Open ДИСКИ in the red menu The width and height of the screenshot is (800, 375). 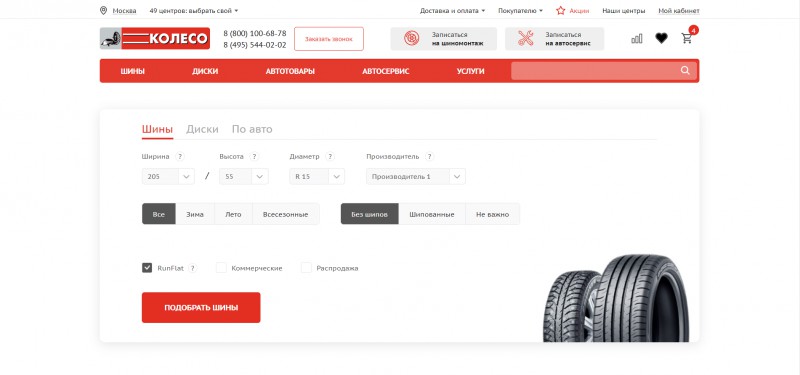coord(205,71)
